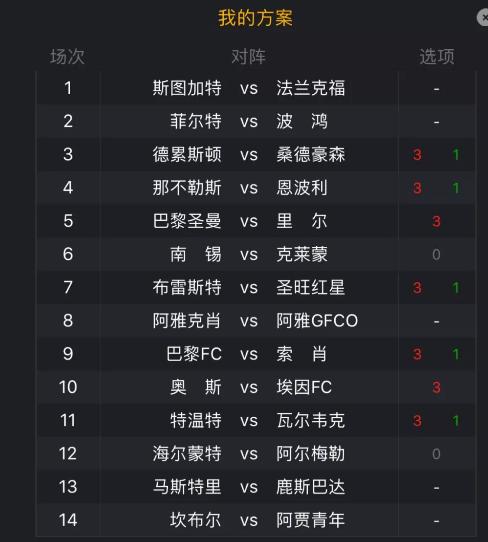Click the 3 option for 巴黎圣曼 vs 里尔
Screen dimensions: 488x542
pyautogui.click(x=437, y=221)
